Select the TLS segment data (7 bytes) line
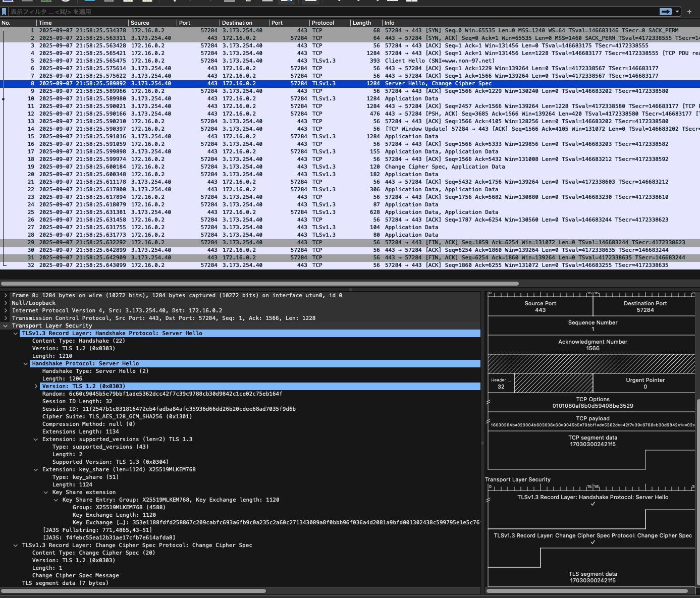 click(x=65, y=583)
